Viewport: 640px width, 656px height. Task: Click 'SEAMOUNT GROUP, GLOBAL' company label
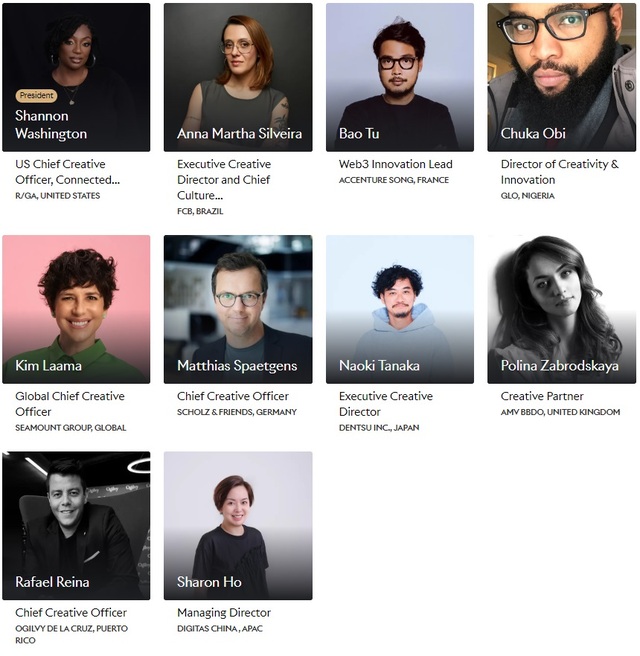[x=71, y=428]
